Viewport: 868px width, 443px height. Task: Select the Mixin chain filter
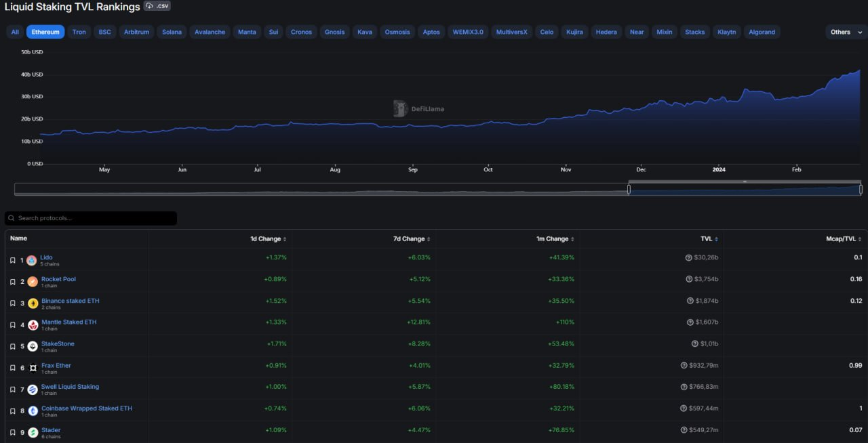pos(665,32)
